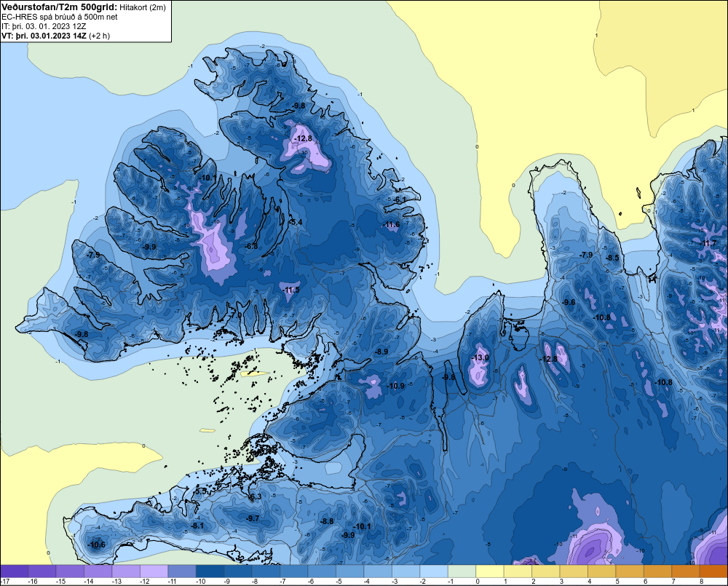
Task: Click legend swatch between 6 and 7
Action: (658, 571)
